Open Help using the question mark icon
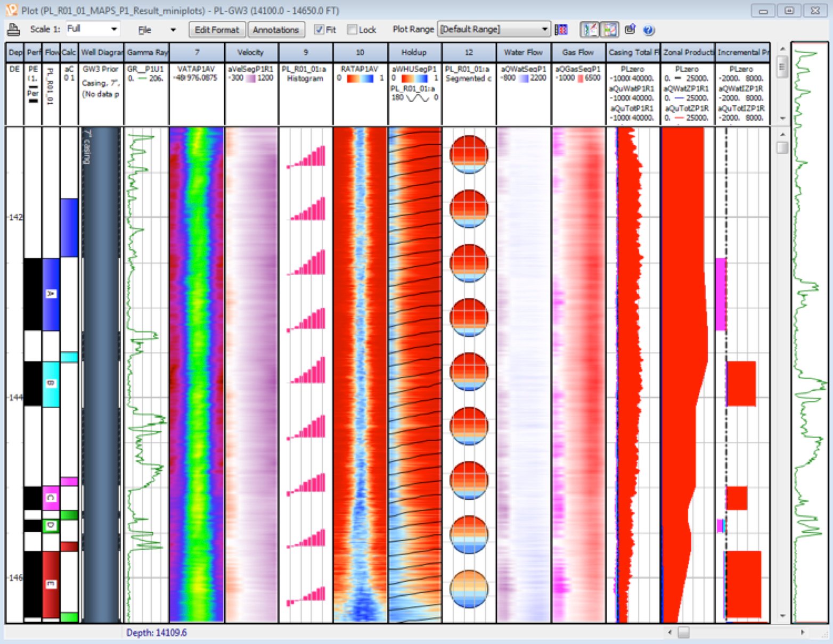 [648, 30]
